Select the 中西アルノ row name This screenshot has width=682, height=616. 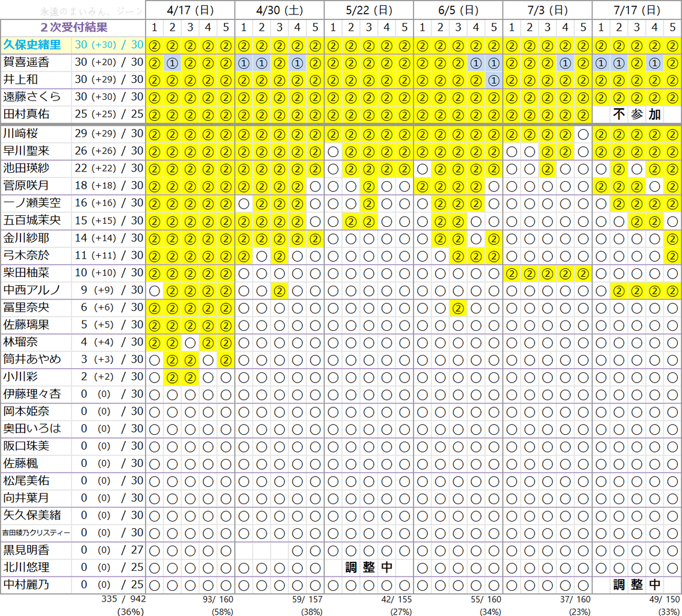[32, 290]
